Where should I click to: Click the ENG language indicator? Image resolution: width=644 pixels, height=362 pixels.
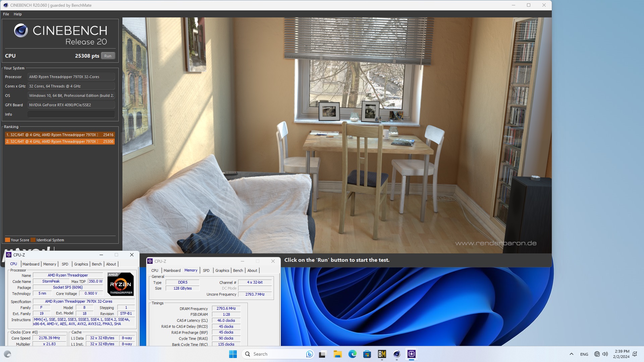click(584, 354)
